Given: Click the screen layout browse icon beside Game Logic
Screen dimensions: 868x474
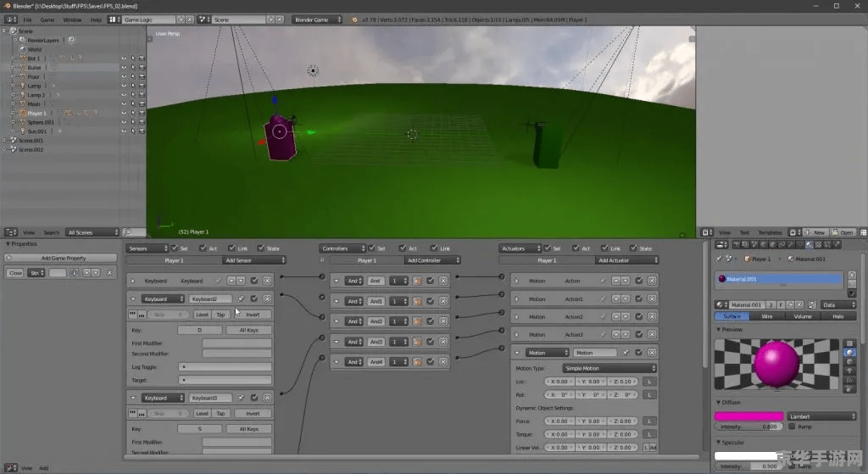Looking at the screenshot, I should (113, 20).
